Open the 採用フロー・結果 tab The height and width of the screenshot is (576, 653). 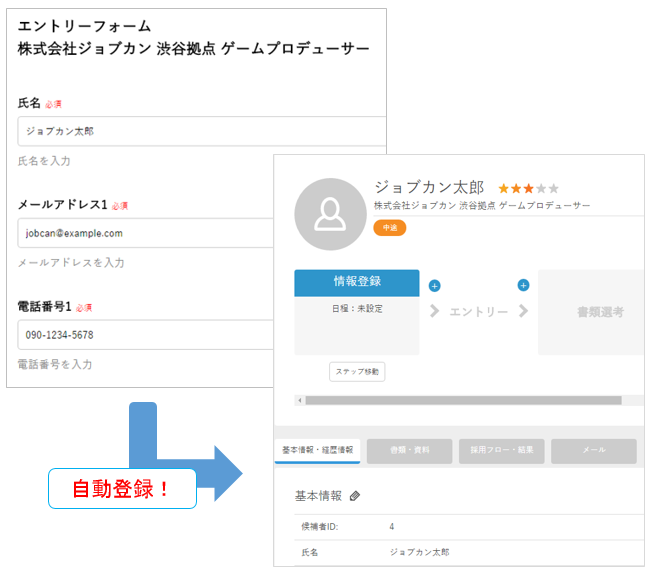tap(501, 451)
